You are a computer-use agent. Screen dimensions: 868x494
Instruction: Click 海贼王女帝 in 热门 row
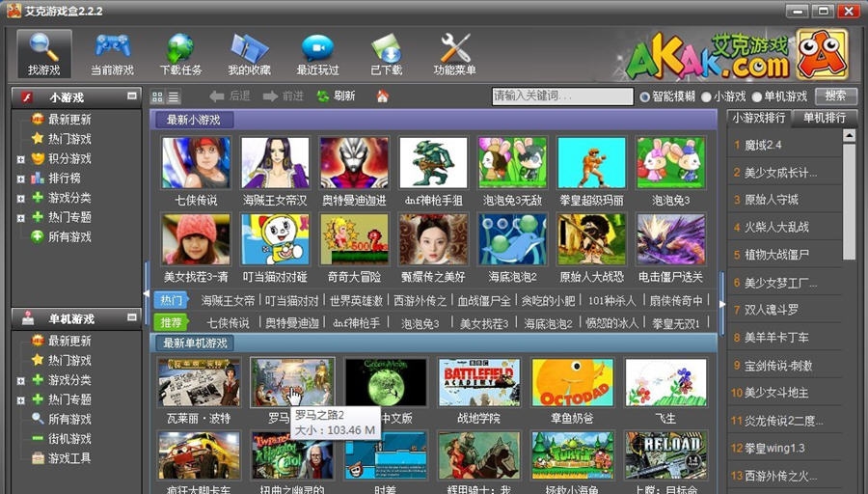tap(228, 301)
